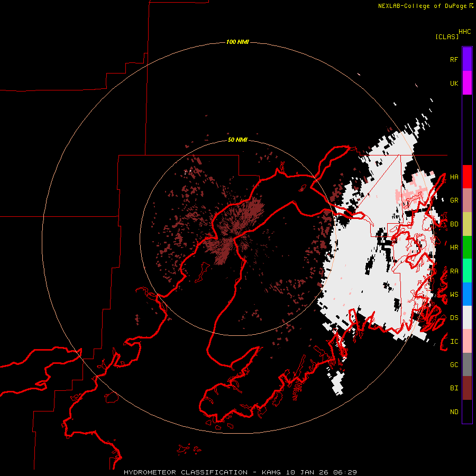
Task: Click the RF purple legend swatch
Action: (x=467, y=59)
